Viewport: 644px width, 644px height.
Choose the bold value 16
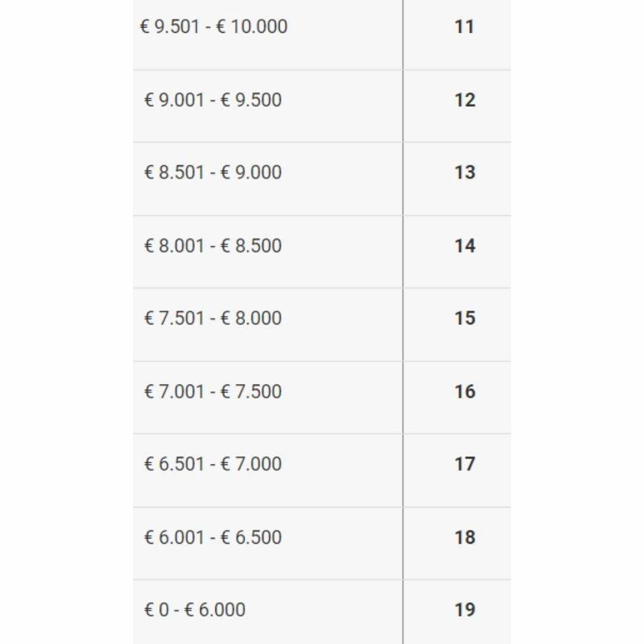(465, 391)
